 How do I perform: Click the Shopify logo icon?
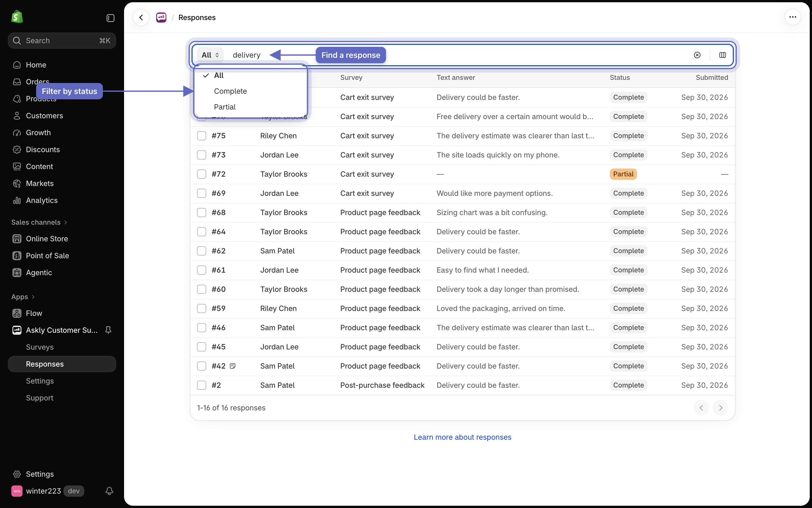click(x=17, y=17)
